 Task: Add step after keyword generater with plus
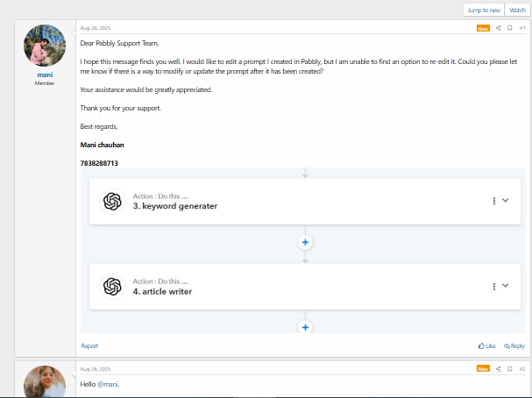(x=305, y=242)
